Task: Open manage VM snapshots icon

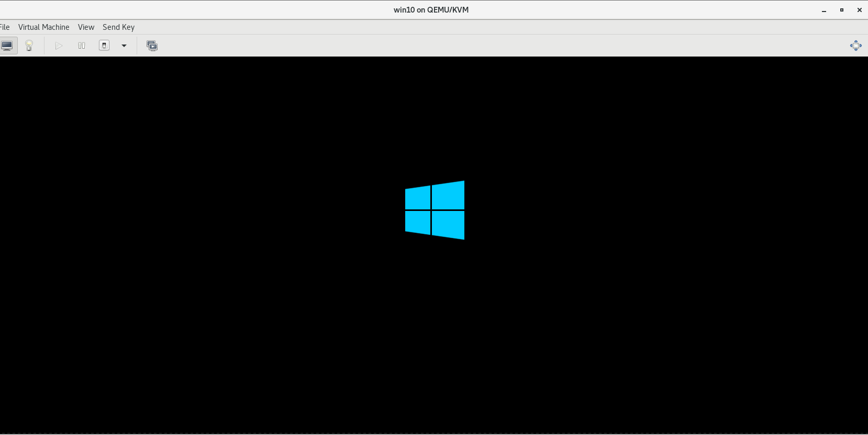Action: pos(152,46)
